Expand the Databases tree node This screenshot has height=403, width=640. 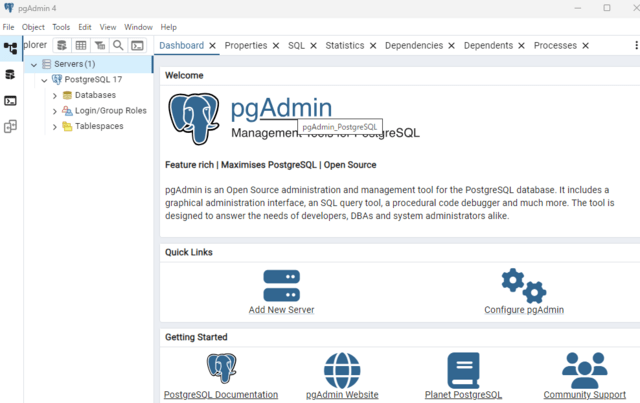(55, 96)
